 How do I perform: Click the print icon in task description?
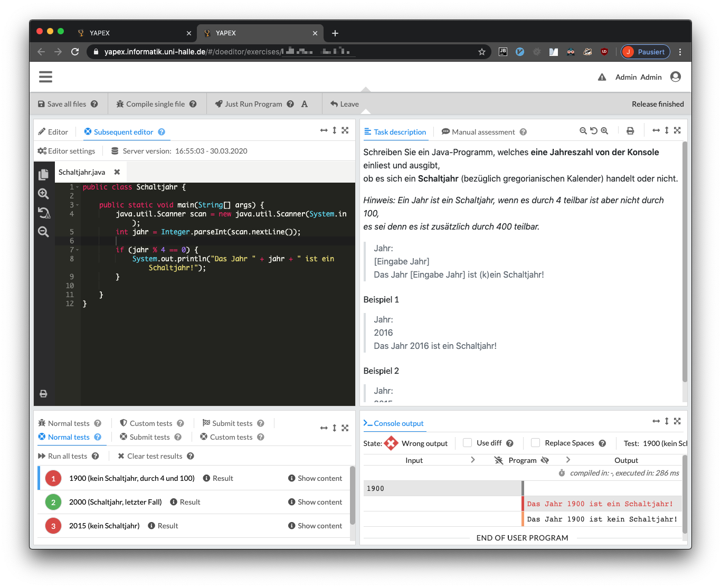coord(630,131)
